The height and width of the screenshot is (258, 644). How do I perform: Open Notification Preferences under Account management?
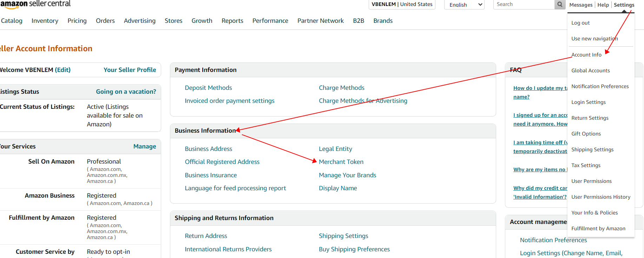[x=553, y=240]
